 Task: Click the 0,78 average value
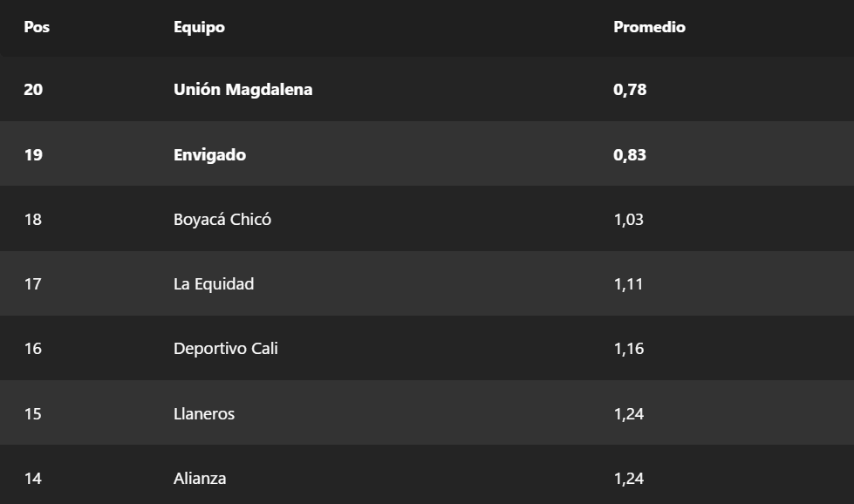(630, 90)
